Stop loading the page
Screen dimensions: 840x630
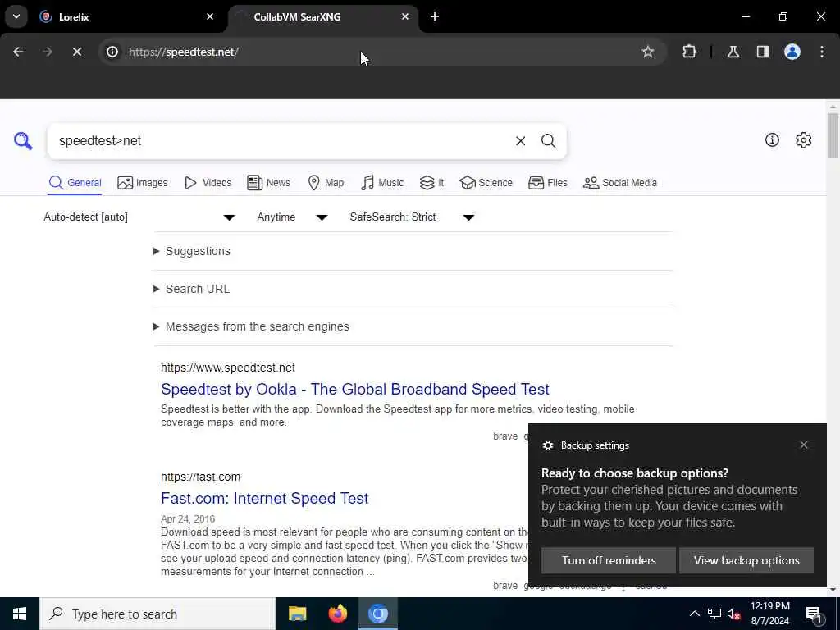click(x=76, y=52)
